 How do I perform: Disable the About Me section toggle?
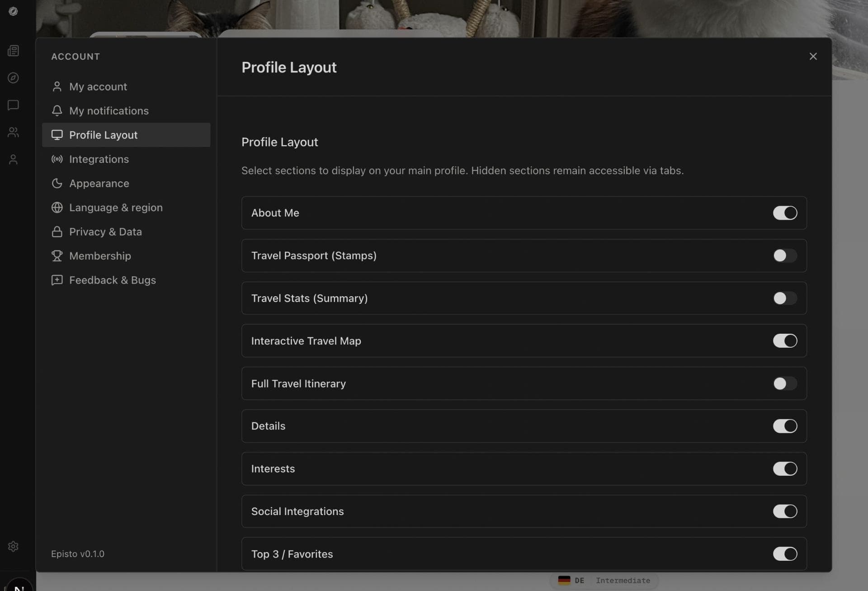click(784, 213)
